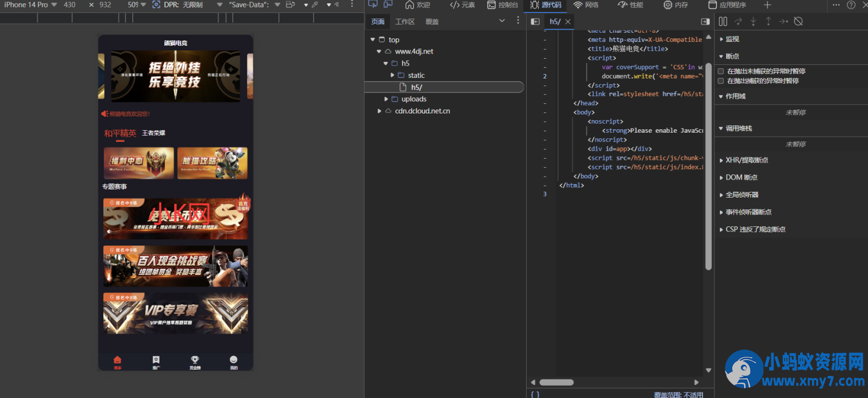Select the 工作区 (Workspace) sub-tab
This screenshot has height=398, width=868.
coord(405,21)
